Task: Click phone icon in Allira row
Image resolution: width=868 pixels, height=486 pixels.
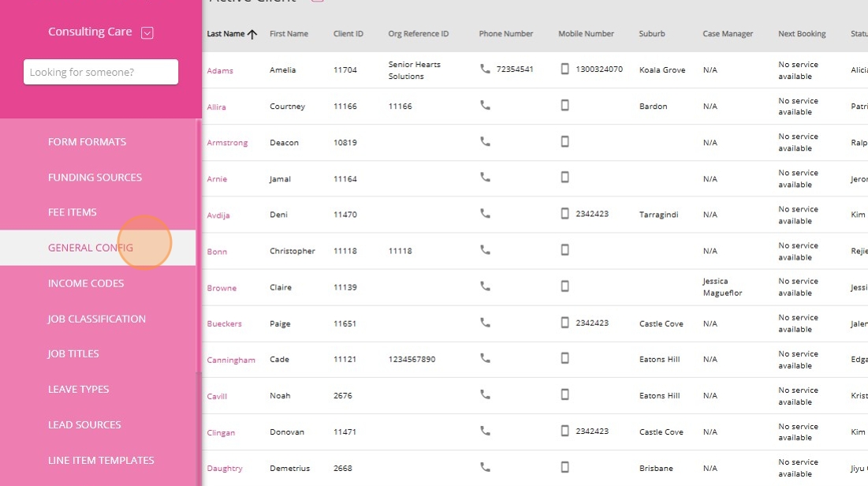Action: [485, 105]
